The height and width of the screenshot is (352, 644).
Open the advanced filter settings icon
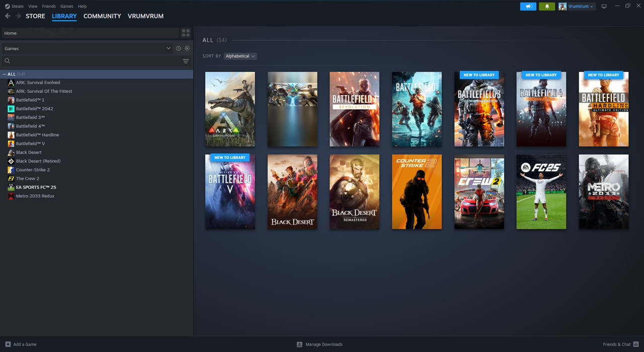[186, 61]
